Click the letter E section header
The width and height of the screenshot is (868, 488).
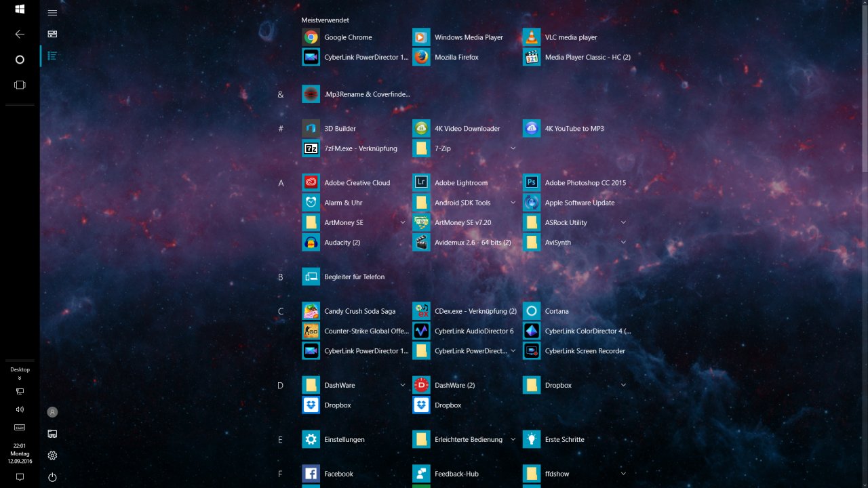[281, 439]
